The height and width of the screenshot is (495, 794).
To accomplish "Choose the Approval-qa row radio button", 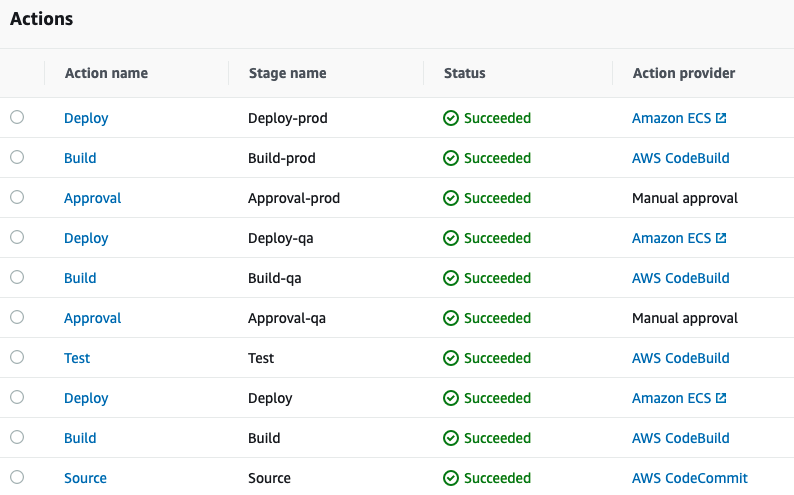I will click(17, 317).
